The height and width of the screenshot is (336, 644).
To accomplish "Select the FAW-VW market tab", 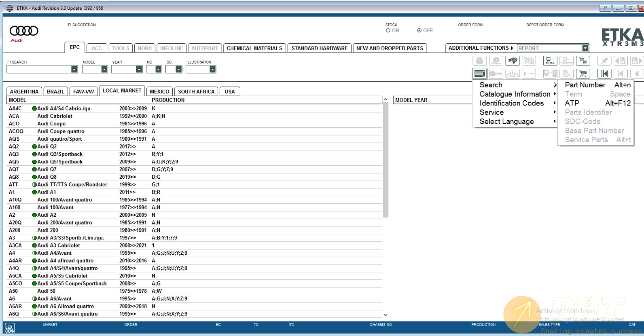I will click(84, 91).
